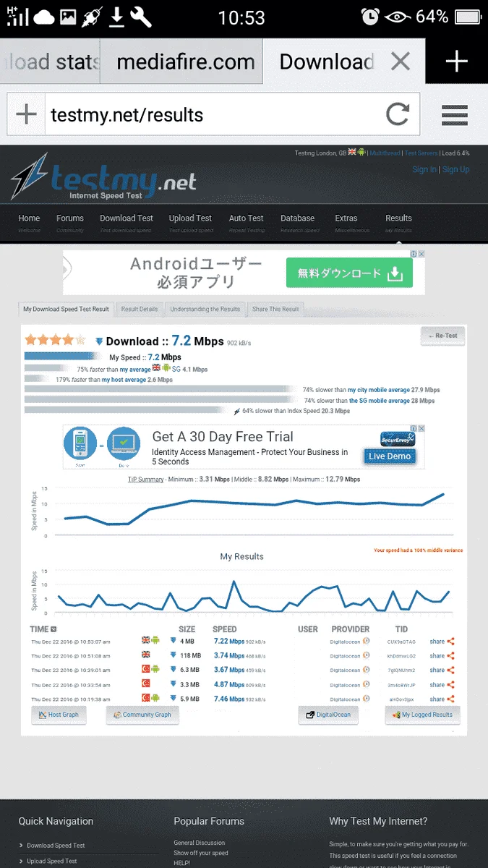This screenshot has height=868, width=488.
Task: Click the blue download arrow beside Download
Action: click(x=100, y=341)
